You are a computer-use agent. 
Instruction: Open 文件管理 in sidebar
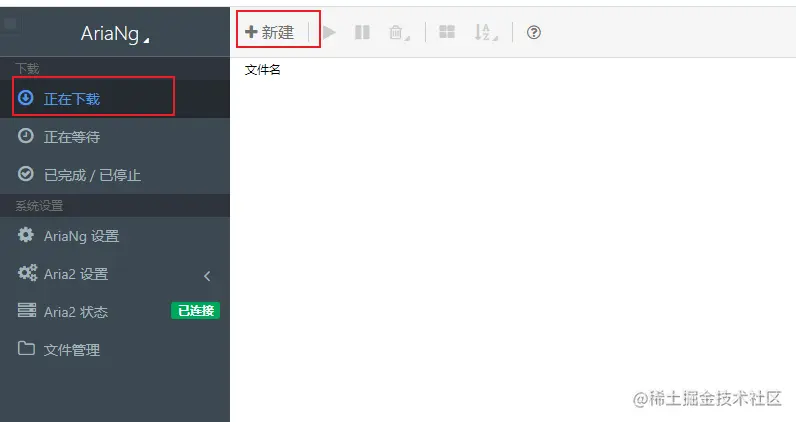115,349
